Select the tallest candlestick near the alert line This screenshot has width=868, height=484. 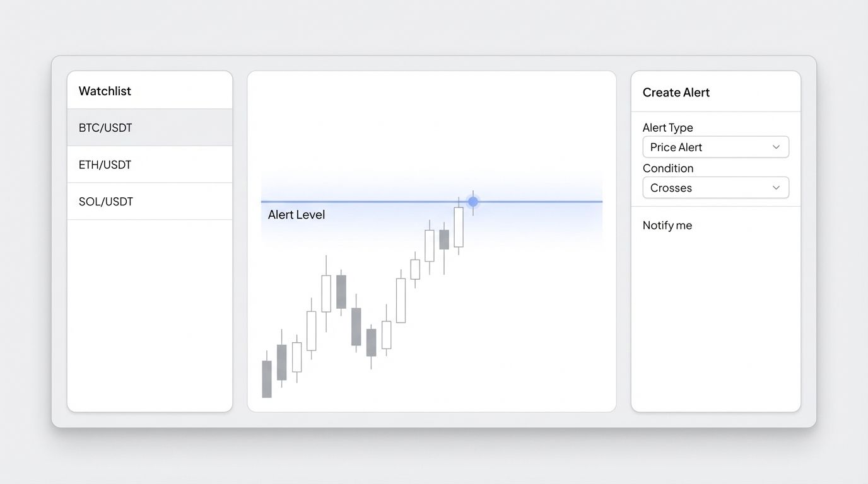coord(459,227)
